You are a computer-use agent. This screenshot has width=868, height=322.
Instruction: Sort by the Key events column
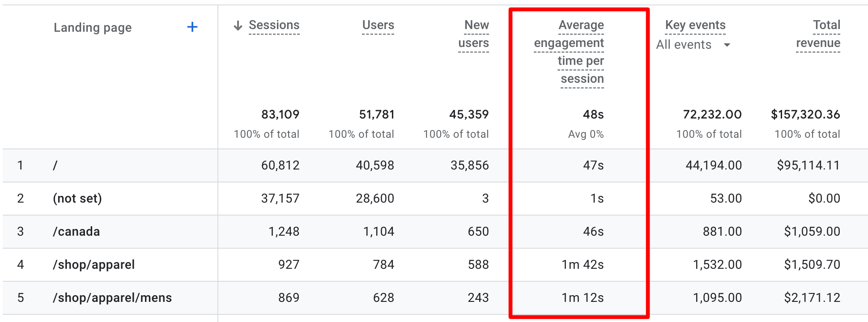tap(695, 25)
